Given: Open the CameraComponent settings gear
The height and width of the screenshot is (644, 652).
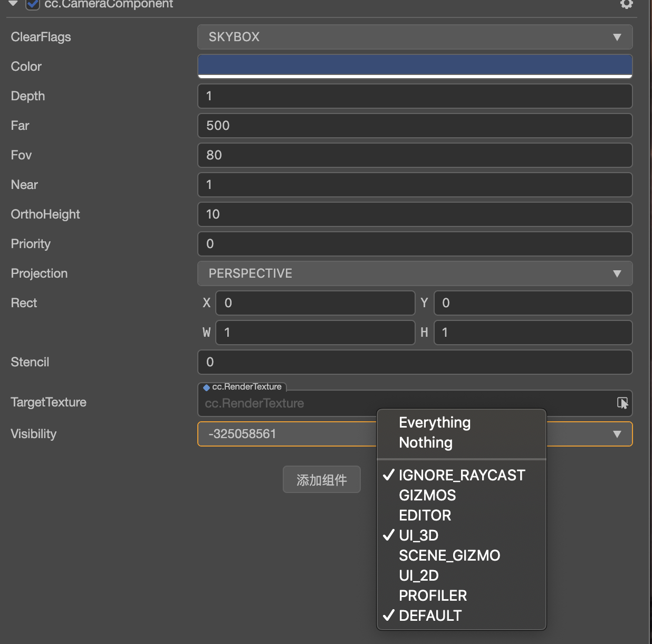Looking at the screenshot, I should (x=626, y=4).
